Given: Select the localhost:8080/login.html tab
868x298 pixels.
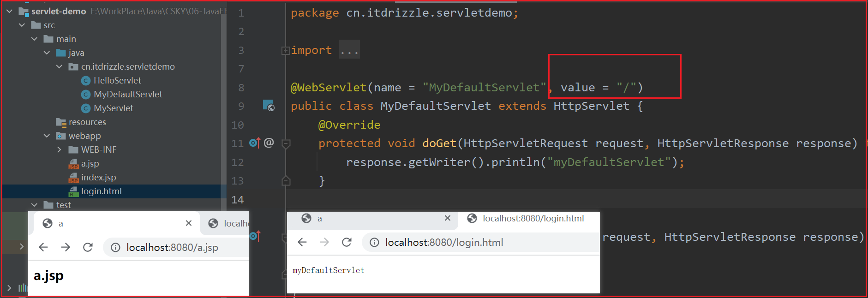Looking at the screenshot, I should tap(529, 219).
